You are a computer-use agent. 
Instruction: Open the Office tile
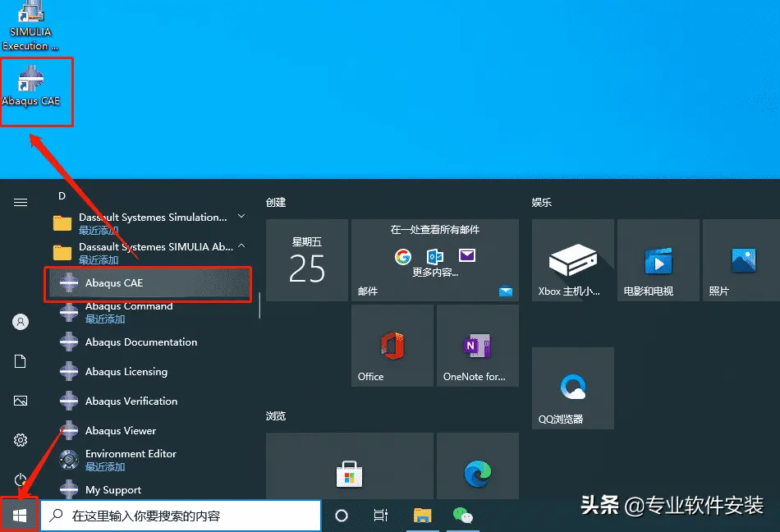tap(392, 346)
